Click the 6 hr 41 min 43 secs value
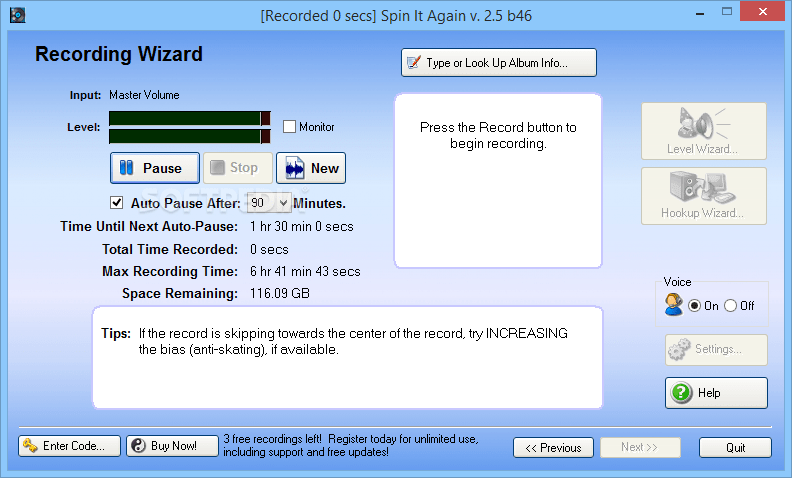 (x=305, y=271)
